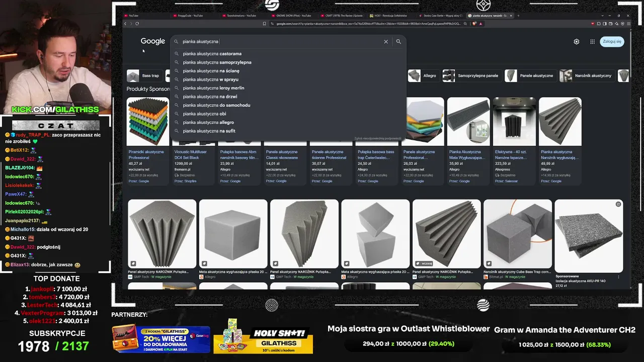Click the browser back arrow

[125, 24]
